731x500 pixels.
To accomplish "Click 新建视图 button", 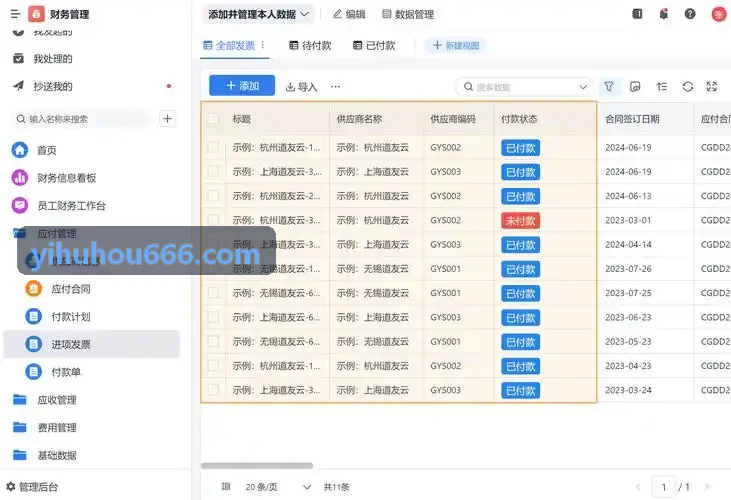I will (456, 46).
